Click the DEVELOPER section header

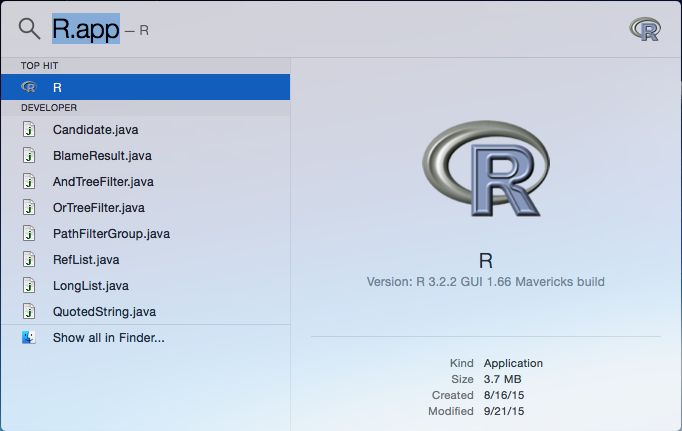coord(49,107)
